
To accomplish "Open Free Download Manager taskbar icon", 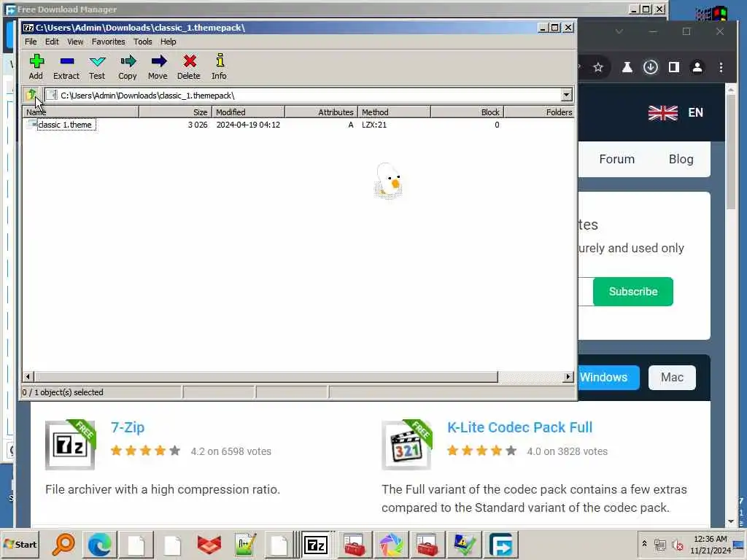I will (500, 544).
